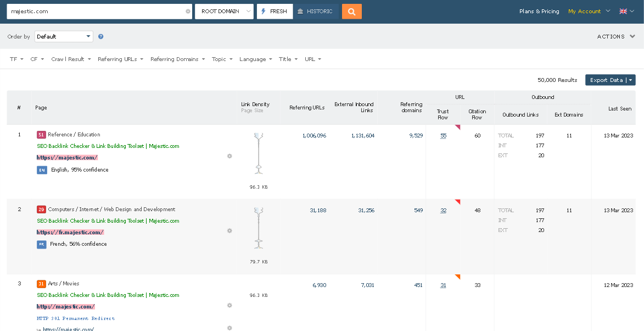Viewport: 644px width, 331px height.
Task: Click the orange search magnifier button
Action: (x=351, y=11)
